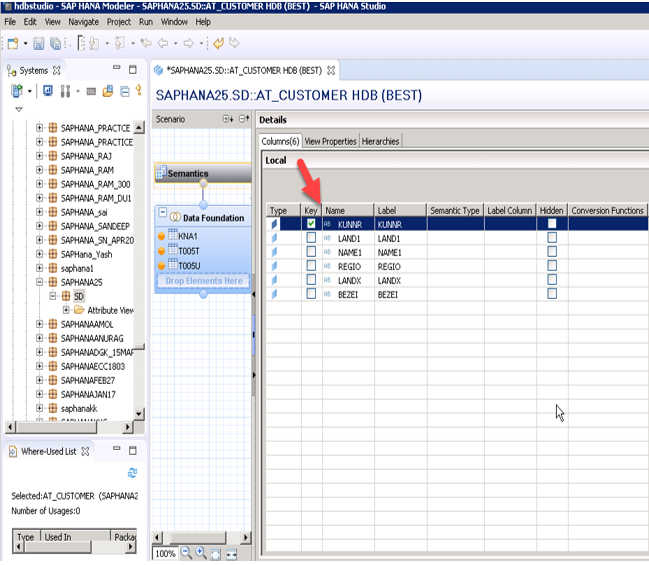Select the Semantics node
The height and width of the screenshot is (565, 649).
click(x=203, y=173)
